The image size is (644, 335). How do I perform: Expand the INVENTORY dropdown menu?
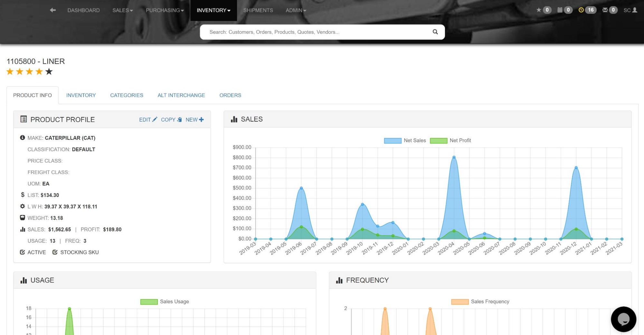point(213,10)
